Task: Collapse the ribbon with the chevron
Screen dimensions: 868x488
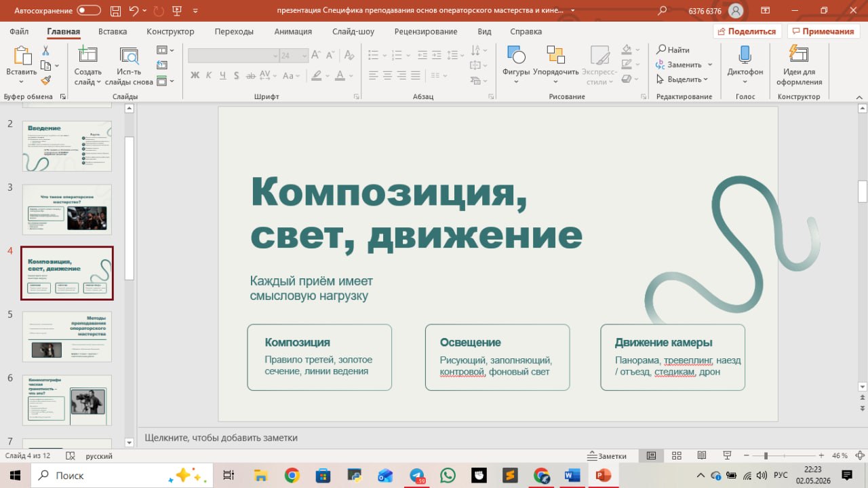Action: (x=859, y=96)
